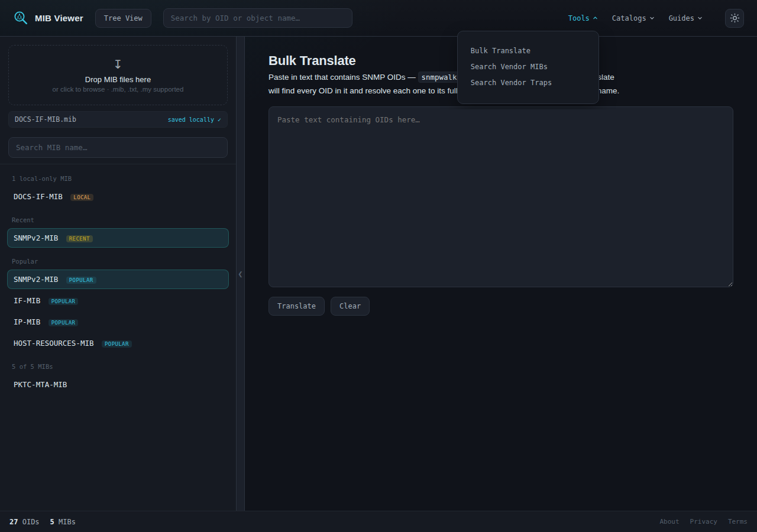Open the Privacy footer link
The image size is (757, 532).
(703, 522)
